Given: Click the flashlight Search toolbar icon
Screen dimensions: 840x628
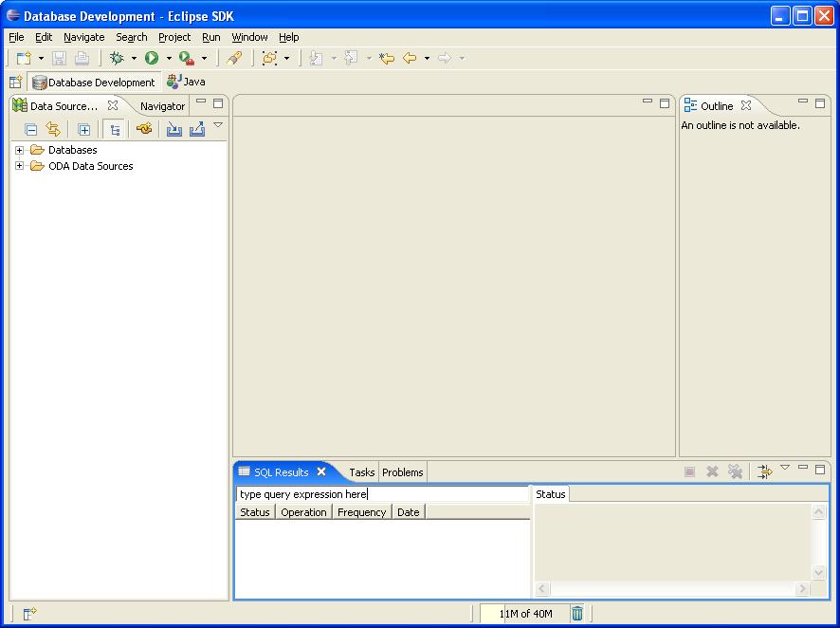Looking at the screenshot, I should click(x=234, y=58).
